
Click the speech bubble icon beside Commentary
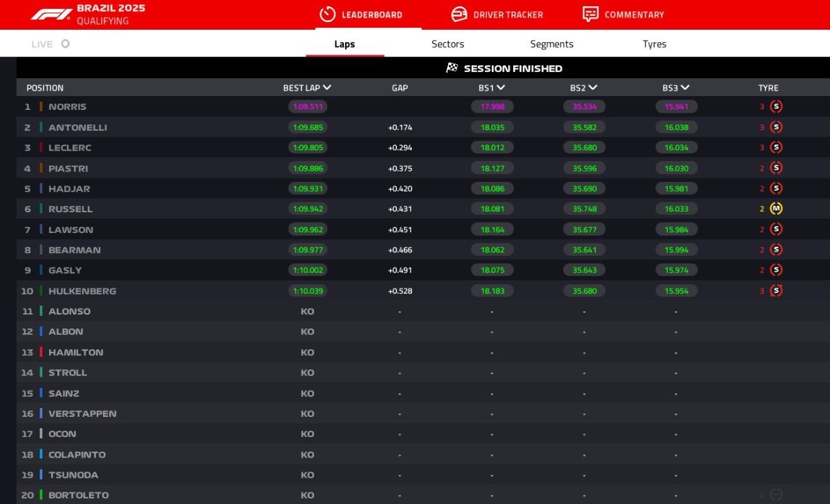[591, 14]
